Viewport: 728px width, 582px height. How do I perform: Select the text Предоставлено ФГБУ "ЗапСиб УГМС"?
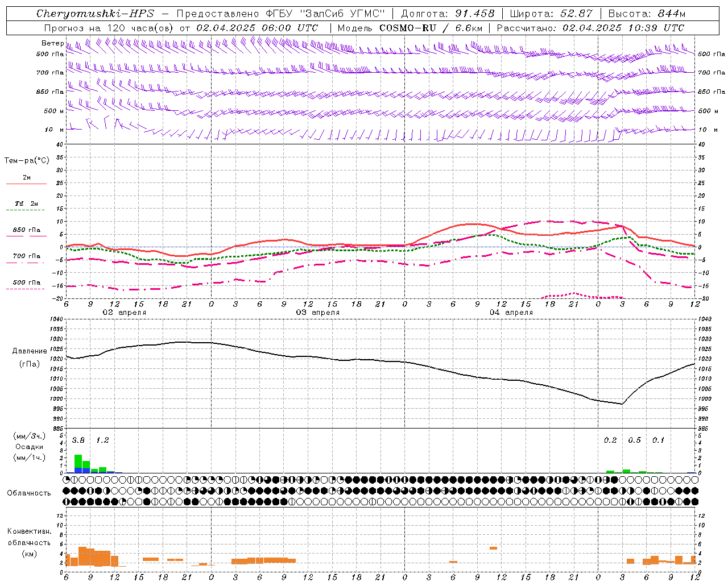281,14
